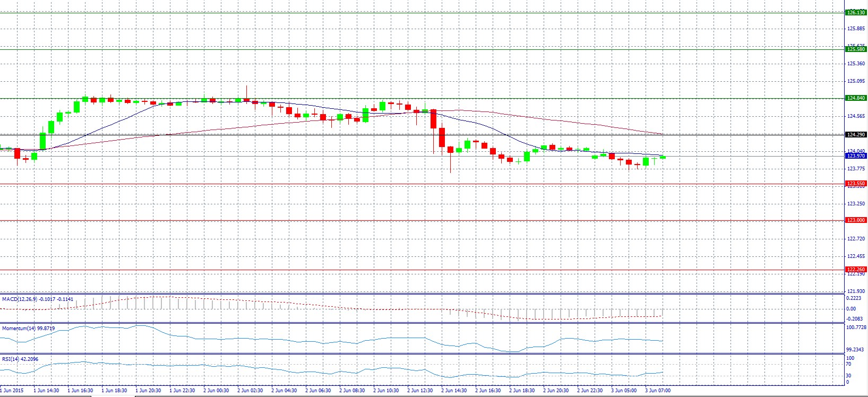Click the 125.095 price scale value
The width and height of the screenshot is (868, 397).
tap(856, 81)
